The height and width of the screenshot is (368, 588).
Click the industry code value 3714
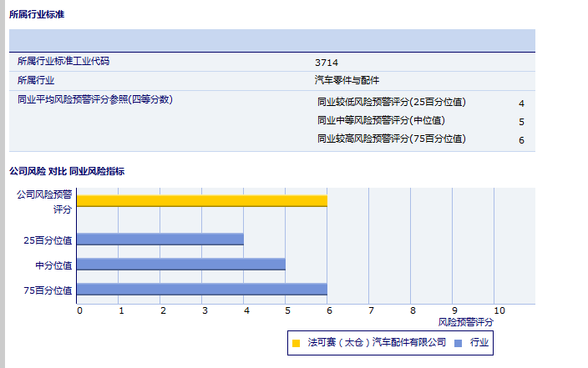327,63
